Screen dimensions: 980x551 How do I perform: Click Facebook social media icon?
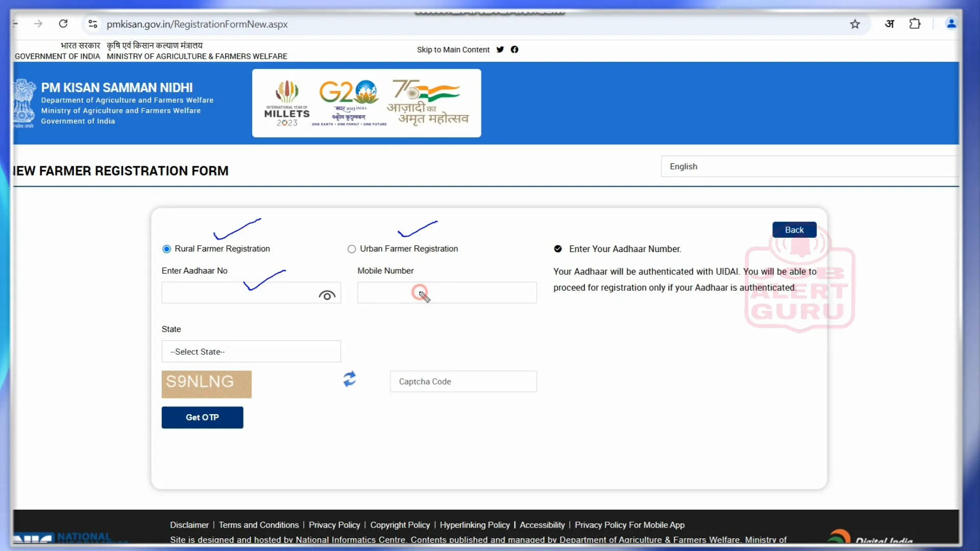tap(516, 50)
